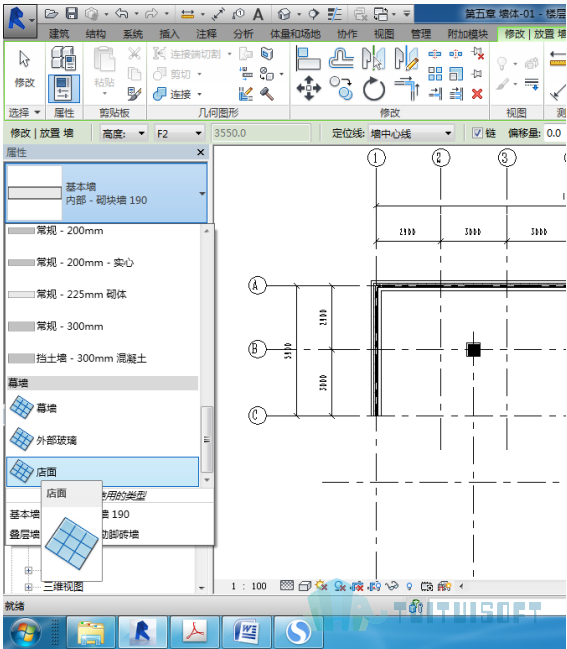Open the Height (高度) dropdown

click(x=123, y=133)
